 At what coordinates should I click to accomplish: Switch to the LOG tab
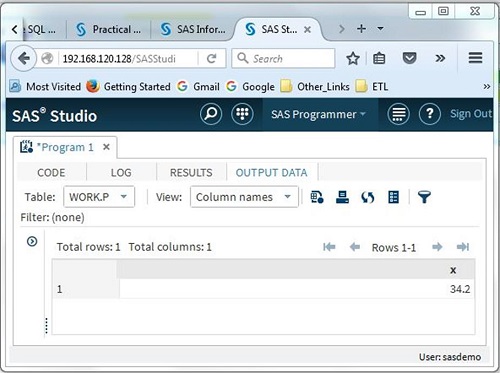coord(121,172)
